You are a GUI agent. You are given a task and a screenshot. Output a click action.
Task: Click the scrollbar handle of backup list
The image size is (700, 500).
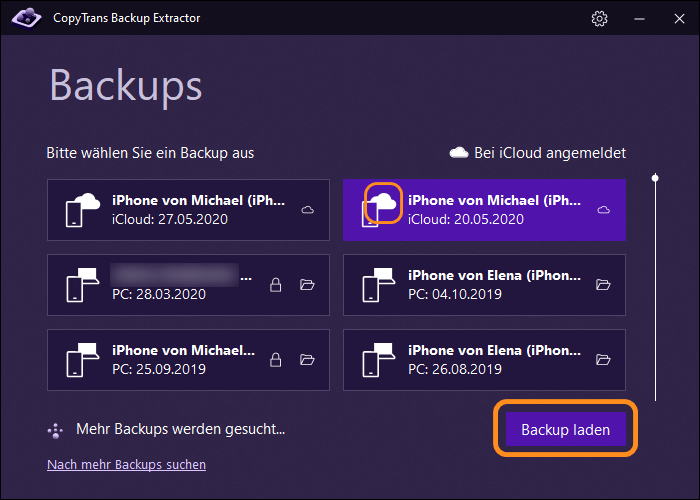click(x=655, y=178)
